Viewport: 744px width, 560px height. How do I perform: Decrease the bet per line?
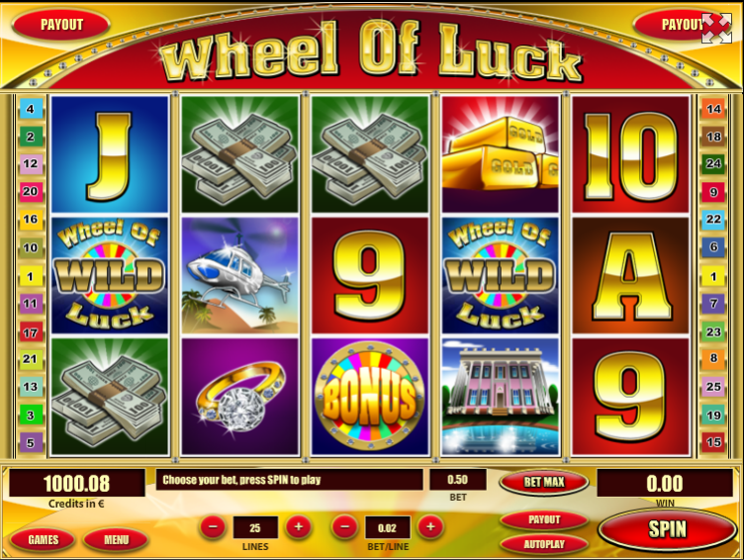tap(344, 526)
